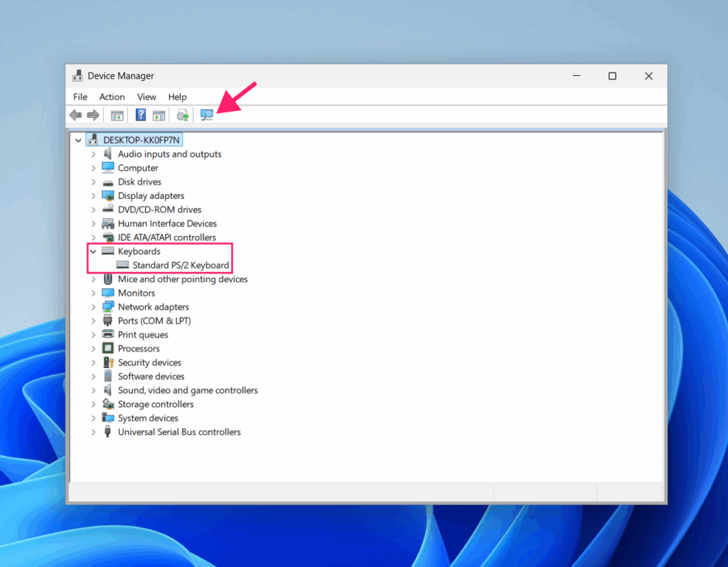Viewport: 728px width, 567px height.
Task: Click the DVD/CD-ROM drives icon
Action: coord(108,209)
